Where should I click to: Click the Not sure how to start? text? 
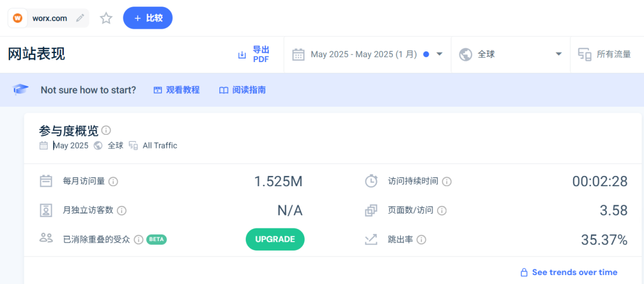[x=88, y=90]
